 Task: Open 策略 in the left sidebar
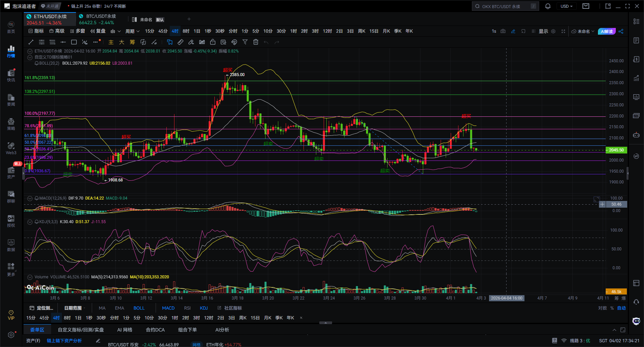11,124
